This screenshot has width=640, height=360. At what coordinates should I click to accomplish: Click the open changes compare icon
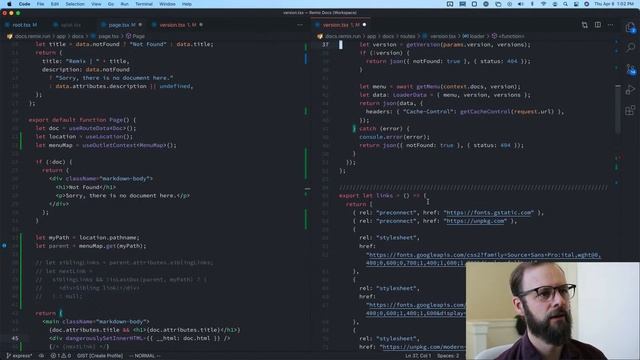click(584, 25)
